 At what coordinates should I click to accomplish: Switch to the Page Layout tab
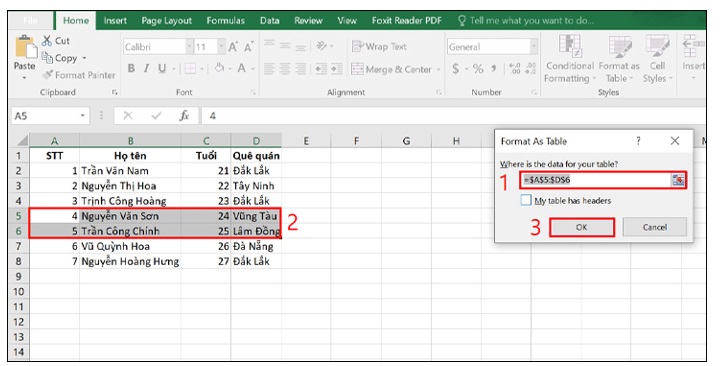[166, 21]
